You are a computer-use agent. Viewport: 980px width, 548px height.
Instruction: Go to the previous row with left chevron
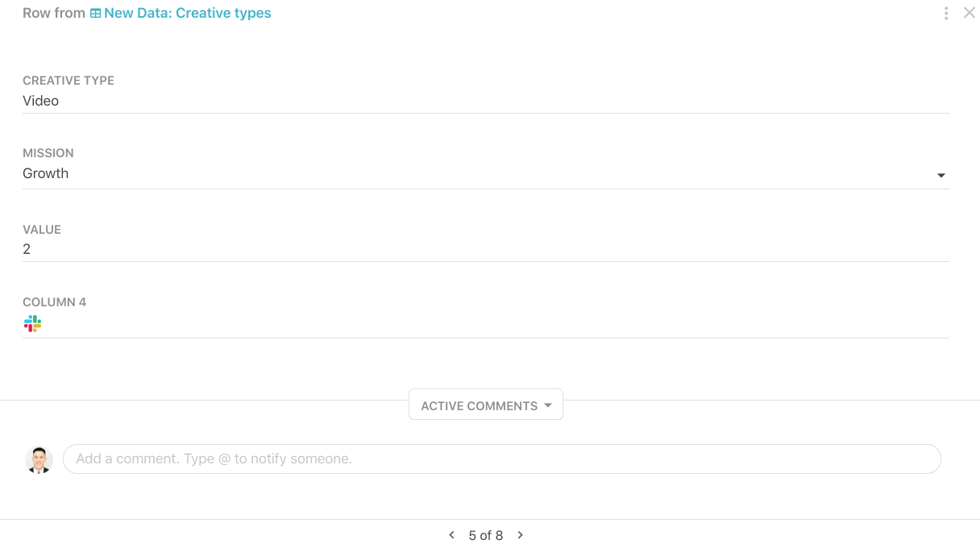[451, 535]
